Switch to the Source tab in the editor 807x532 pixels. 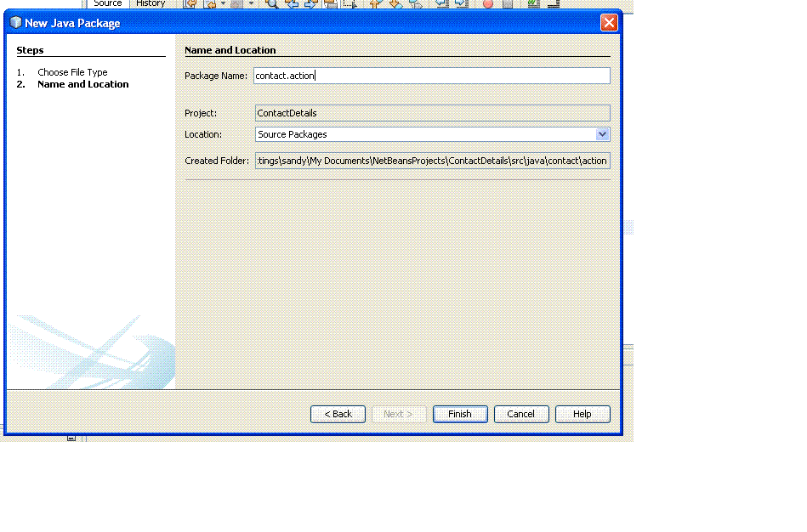[x=107, y=3]
